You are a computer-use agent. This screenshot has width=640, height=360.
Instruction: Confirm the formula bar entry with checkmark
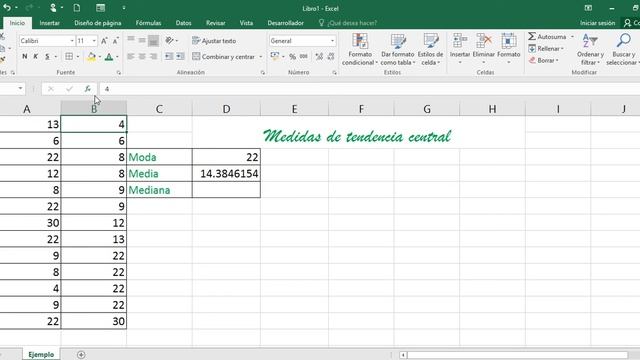click(69, 89)
